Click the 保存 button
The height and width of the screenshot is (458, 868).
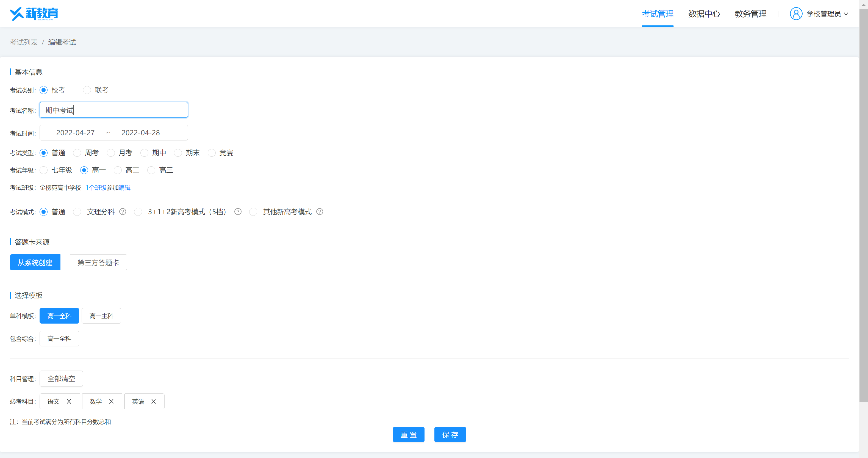pyautogui.click(x=450, y=435)
